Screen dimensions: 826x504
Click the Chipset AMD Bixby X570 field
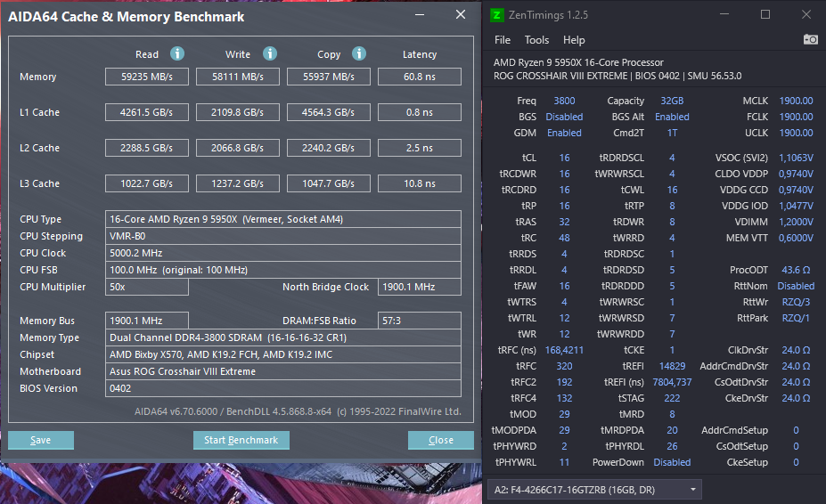tap(283, 354)
